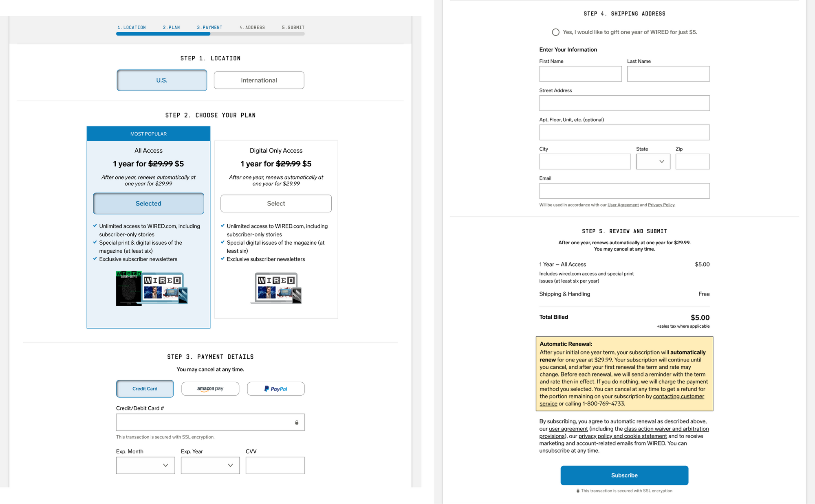Click the lock icon in the card number field
815x504 pixels.
297,422
